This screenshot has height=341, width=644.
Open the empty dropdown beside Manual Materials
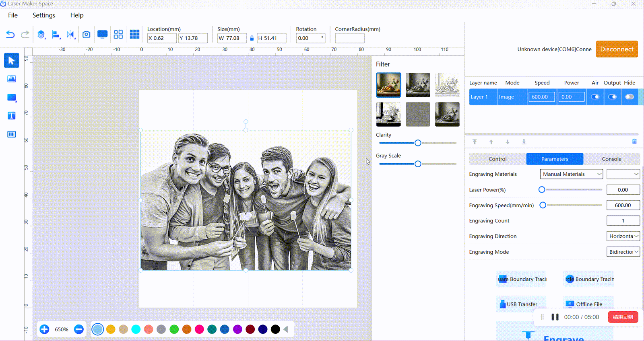tap(623, 174)
